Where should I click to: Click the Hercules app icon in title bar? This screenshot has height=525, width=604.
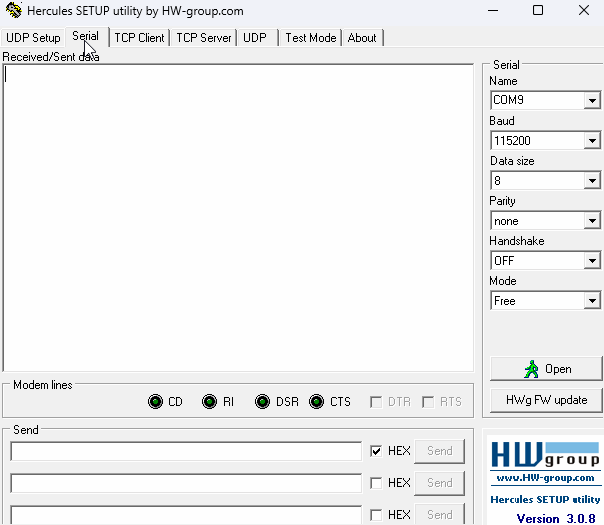(x=13, y=11)
